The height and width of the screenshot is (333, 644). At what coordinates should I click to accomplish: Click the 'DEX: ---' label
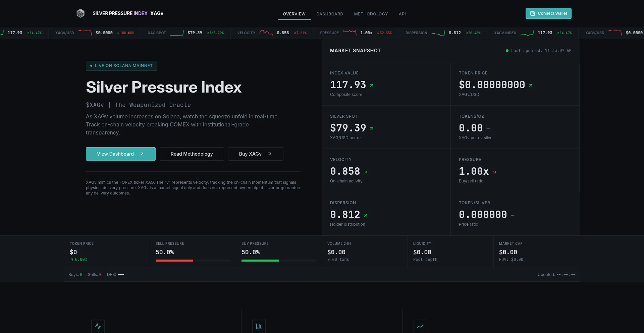(116, 275)
